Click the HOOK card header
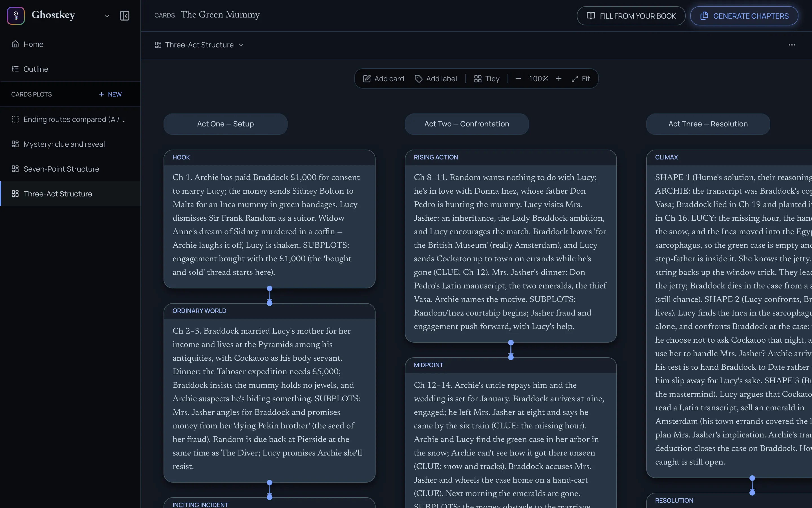 (269, 157)
